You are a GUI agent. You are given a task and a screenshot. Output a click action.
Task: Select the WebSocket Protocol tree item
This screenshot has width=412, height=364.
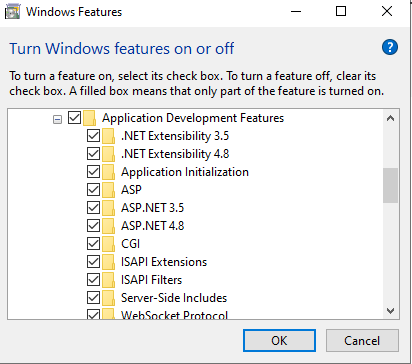[x=174, y=315]
